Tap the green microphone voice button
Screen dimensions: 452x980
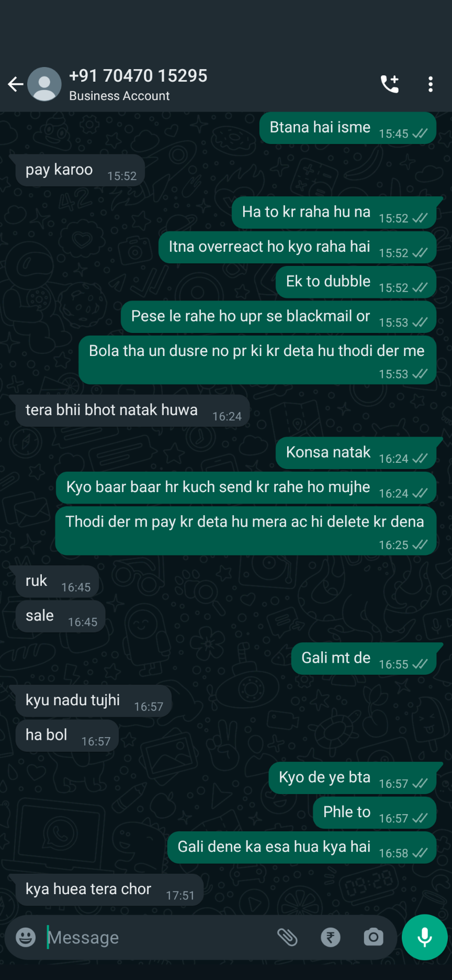click(425, 937)
